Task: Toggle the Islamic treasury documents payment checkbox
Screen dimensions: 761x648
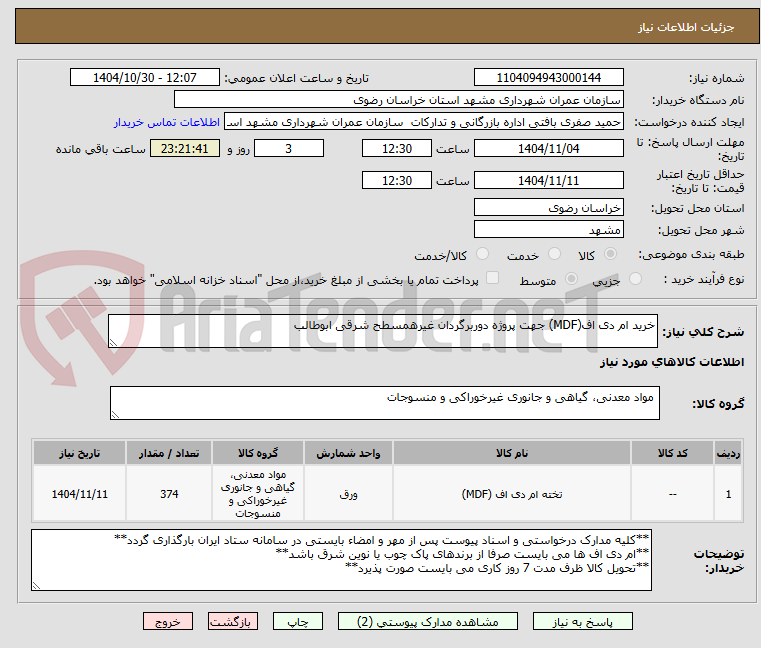Action: point(493,278)
